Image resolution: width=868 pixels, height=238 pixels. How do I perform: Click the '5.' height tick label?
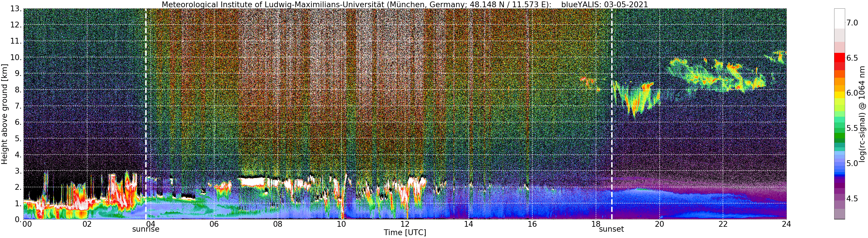click(18, 138)
